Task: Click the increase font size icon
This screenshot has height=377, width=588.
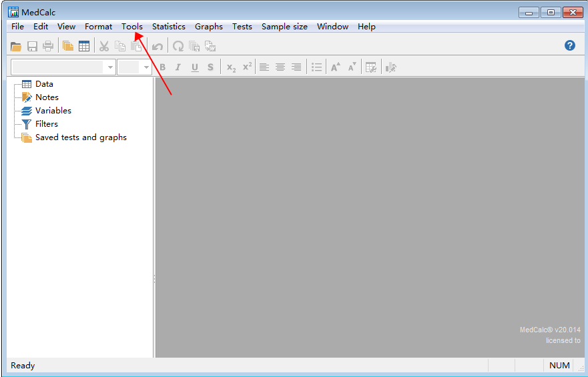Action: click(336, 67)
